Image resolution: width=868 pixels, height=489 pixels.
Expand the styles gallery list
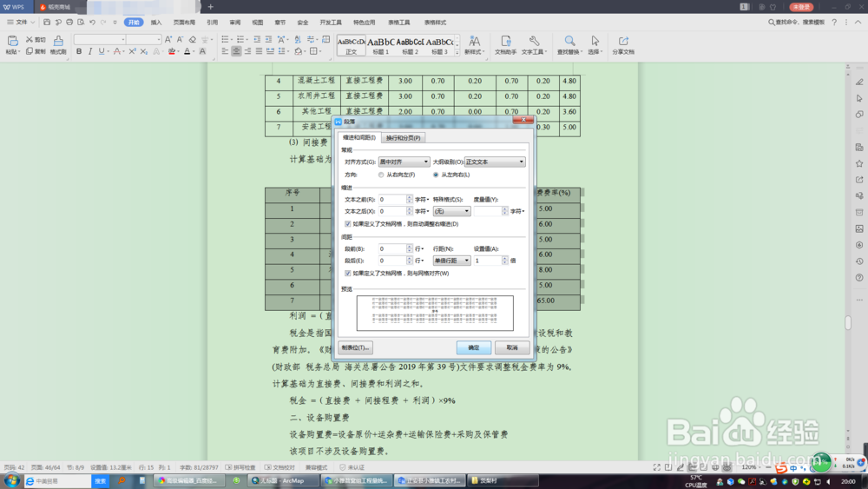457,53
